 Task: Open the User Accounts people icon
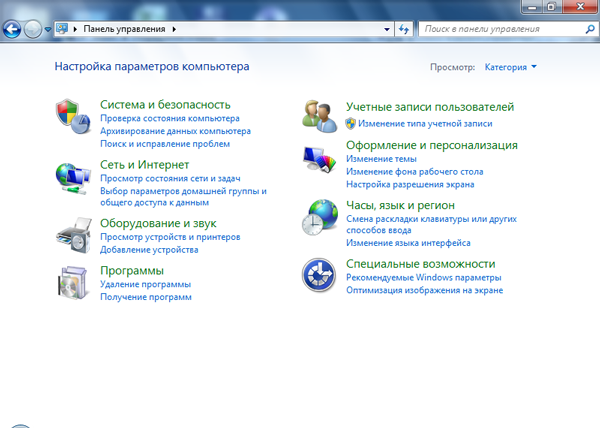320,116
